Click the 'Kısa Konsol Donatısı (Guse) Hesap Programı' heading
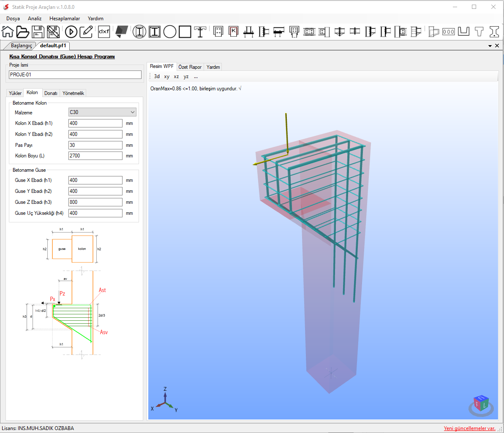The width and height of the screenshot is (504, 433). (62, 57)
